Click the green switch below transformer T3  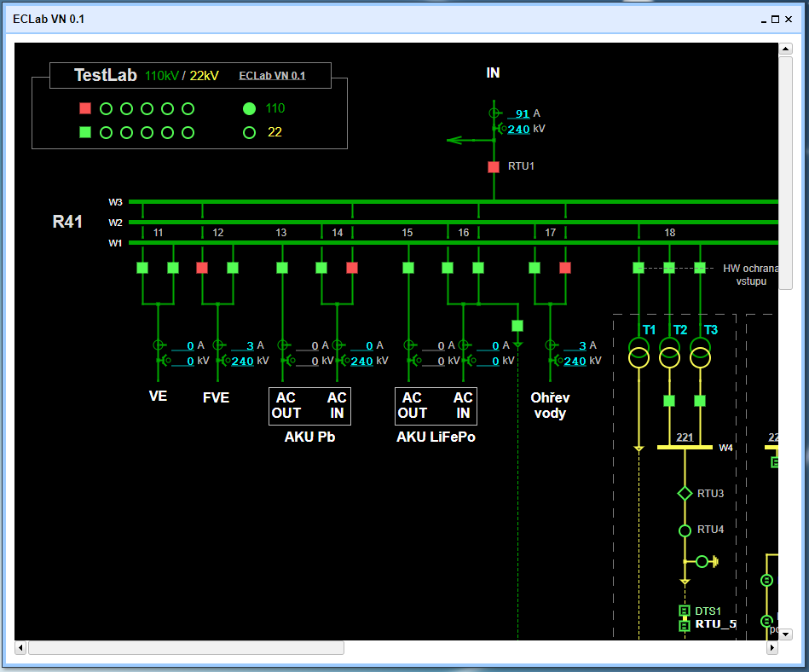pos(700,401)
